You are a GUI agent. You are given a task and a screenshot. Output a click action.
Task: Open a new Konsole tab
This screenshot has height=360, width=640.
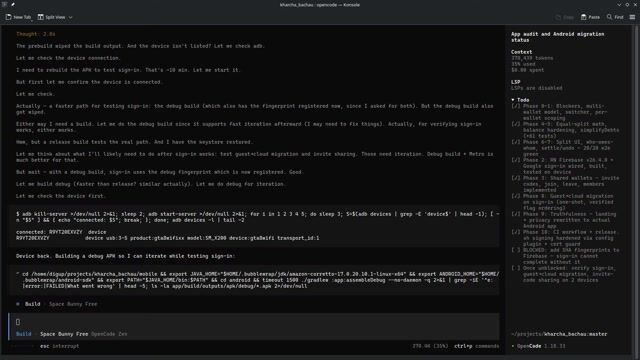coord(18,17)
